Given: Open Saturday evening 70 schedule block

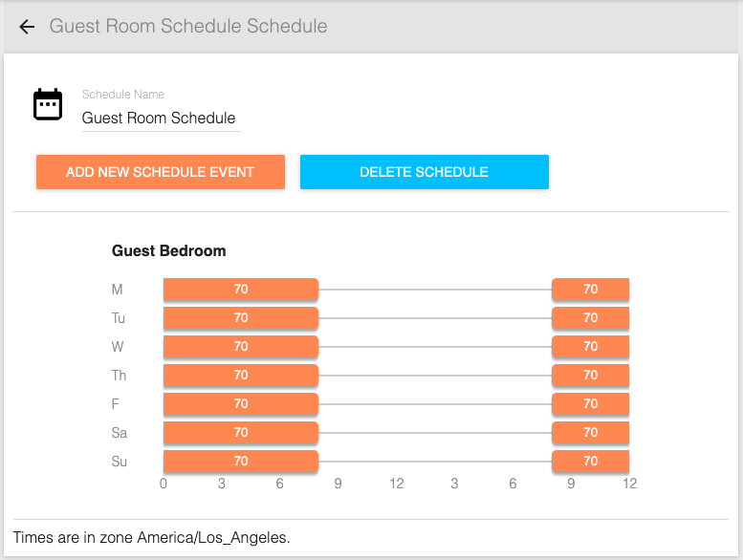Looking at the screenshot, I should pyautogui.click(x=590, y=433).
